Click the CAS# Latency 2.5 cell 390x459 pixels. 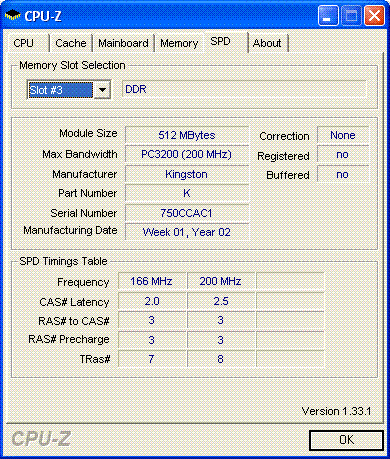coord(221,301)
